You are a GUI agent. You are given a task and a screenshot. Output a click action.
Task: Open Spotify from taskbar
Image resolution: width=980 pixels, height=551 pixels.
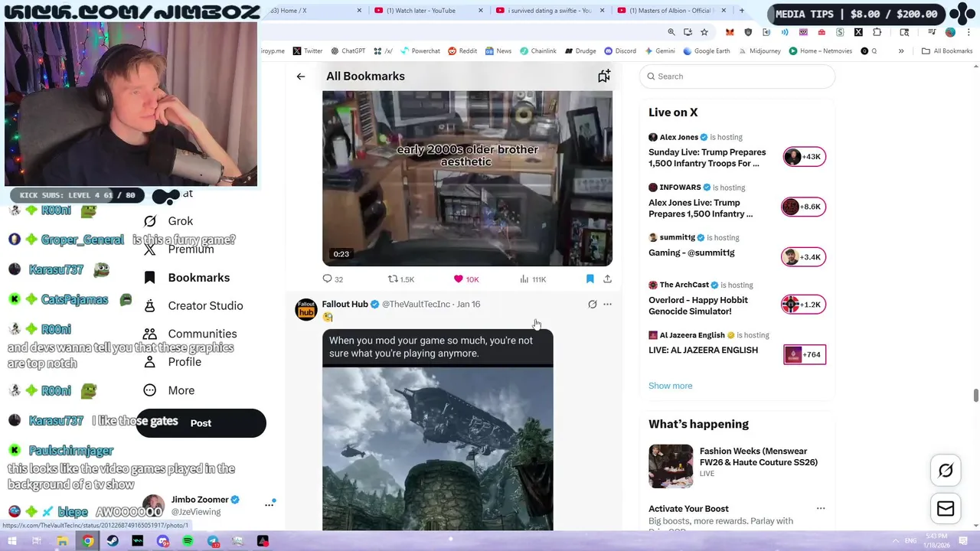(x=188, y=541)
